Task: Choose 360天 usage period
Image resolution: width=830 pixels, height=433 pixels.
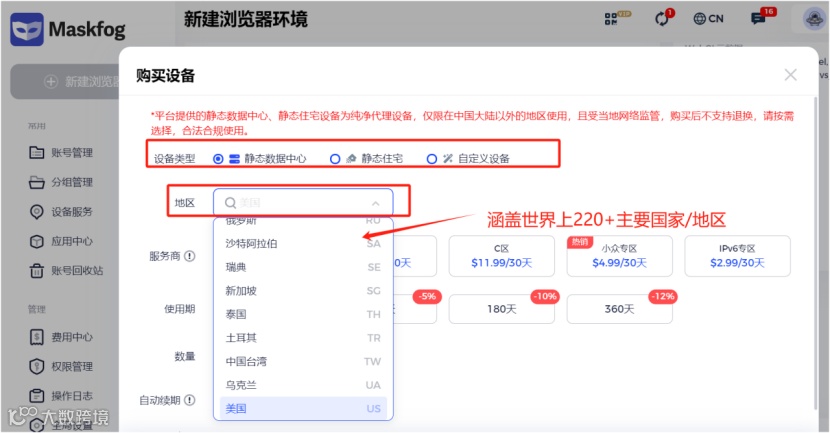Action: click(x=619, y=309)
